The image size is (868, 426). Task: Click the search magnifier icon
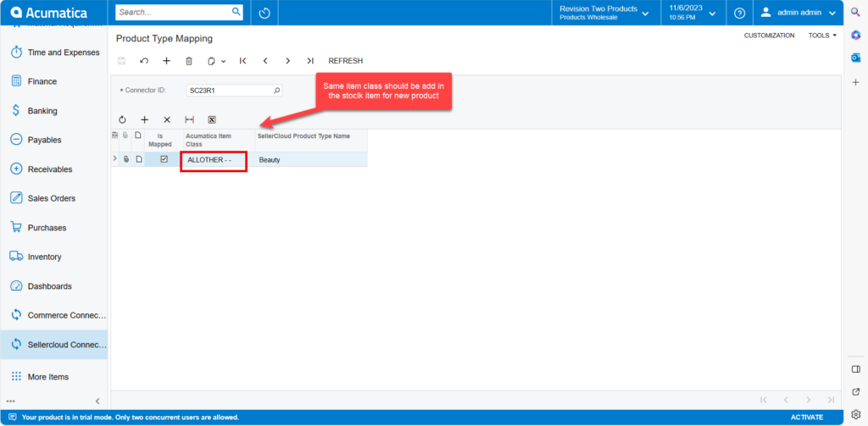236,12
